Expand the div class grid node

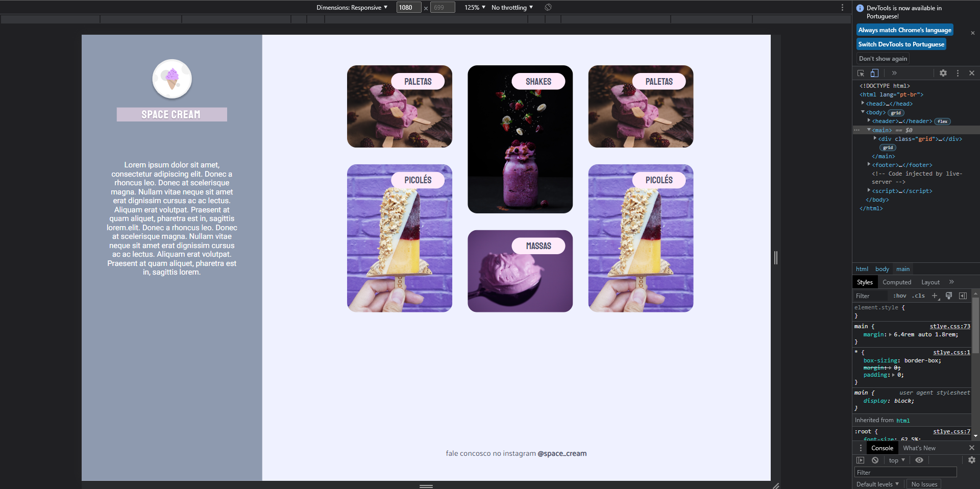pos(875,138)
